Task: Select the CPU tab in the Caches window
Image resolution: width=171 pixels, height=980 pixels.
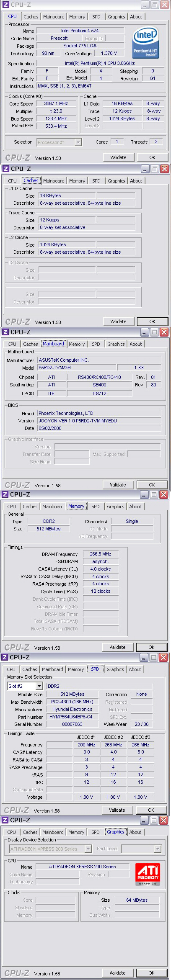Action: (13, 181)
